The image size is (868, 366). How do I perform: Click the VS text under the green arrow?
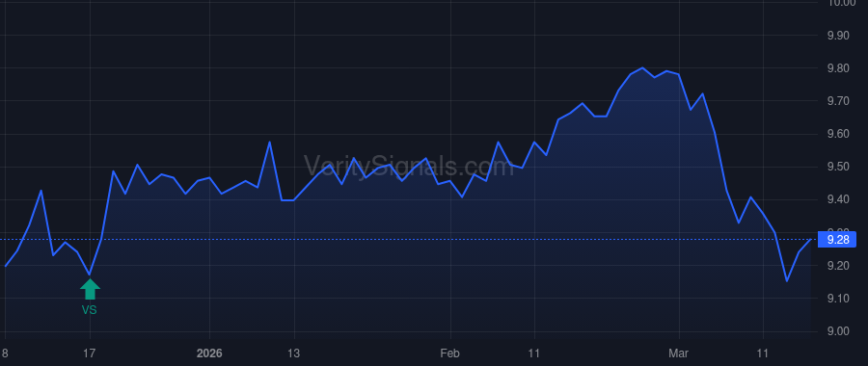tap(89, 310)
